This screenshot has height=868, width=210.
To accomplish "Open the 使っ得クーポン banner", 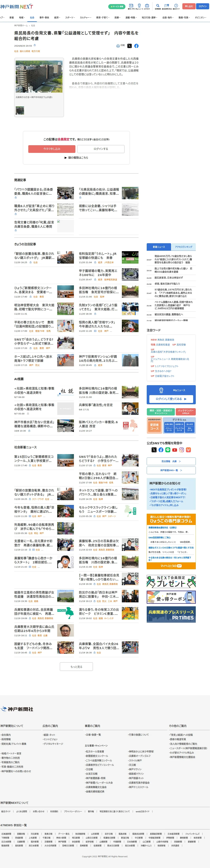I will click(x=171, y=597).
